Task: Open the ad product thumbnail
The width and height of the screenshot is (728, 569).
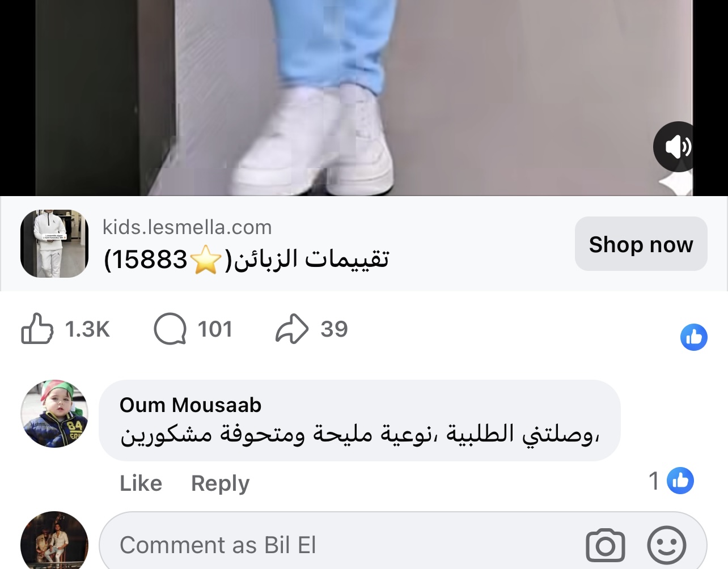Action: tap(54, 244)
